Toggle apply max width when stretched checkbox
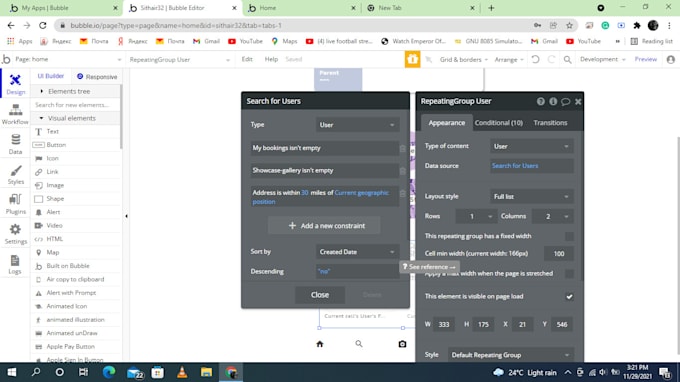This screenshot has width=680, height=382. pyautogui.click(x=569, y=274)
